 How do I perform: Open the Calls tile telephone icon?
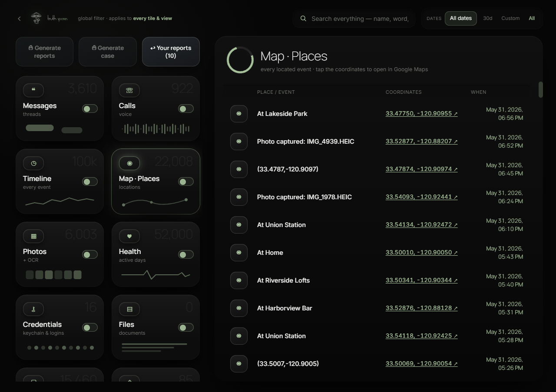click(129, 90)
